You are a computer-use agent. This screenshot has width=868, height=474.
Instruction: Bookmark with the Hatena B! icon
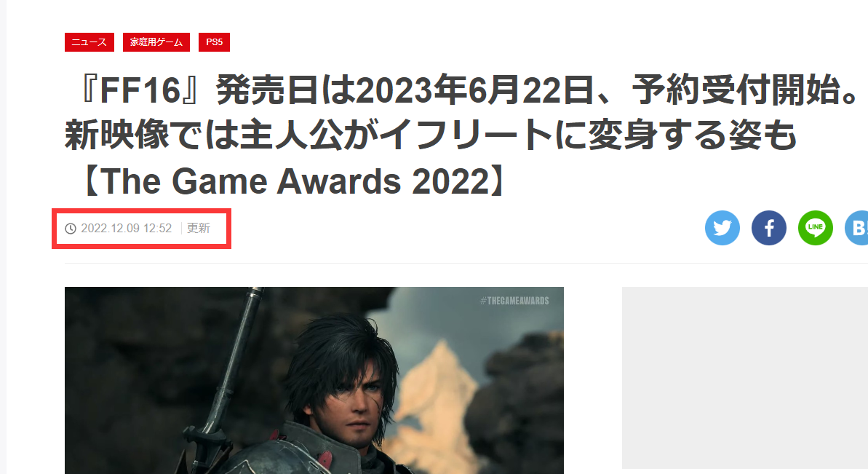[856, 228]
